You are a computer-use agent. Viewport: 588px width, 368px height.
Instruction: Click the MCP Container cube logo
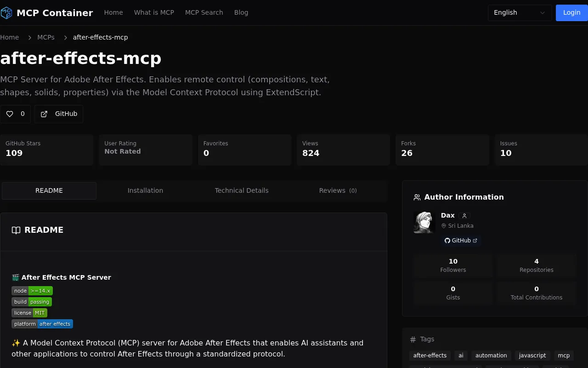6,13
